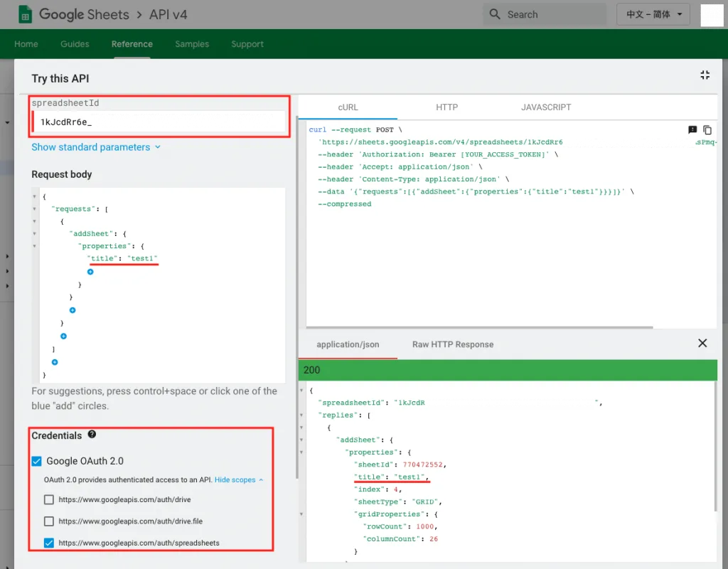Enable the auth/drive.file scope checkbox
This screenshot has height=569, width=728.
pyautogui.click(x=49, y=521)
